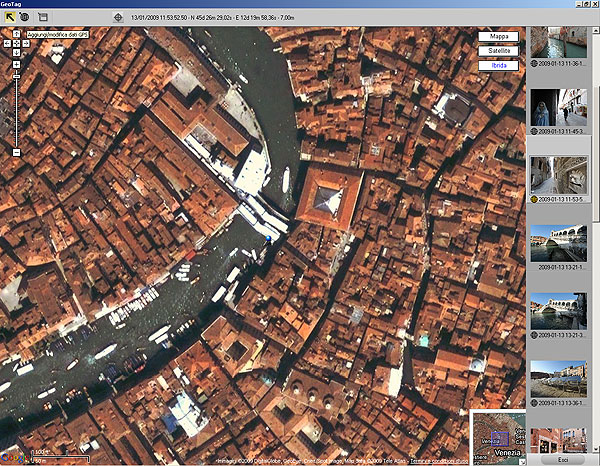Click the map zoom slider handle

point(16,77)
